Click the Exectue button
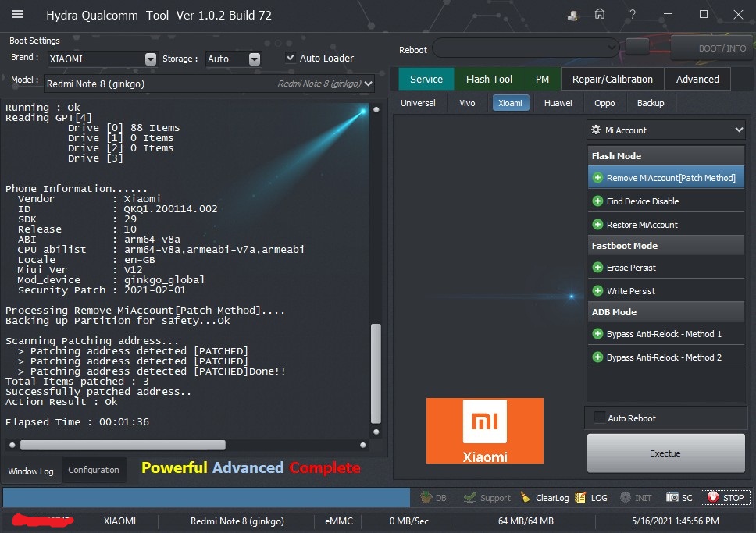756x533 pixels. pyautogui.click(x=665, y=453)
